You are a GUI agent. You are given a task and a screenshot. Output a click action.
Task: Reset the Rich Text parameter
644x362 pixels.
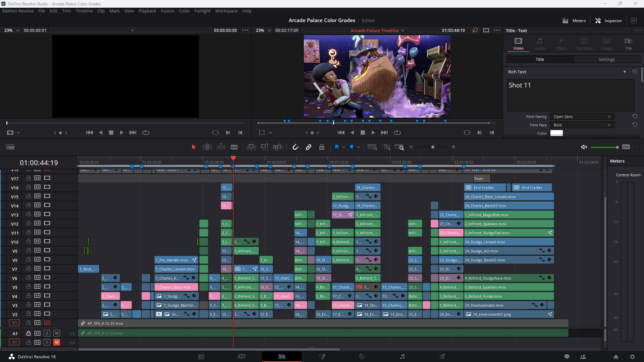635,72
